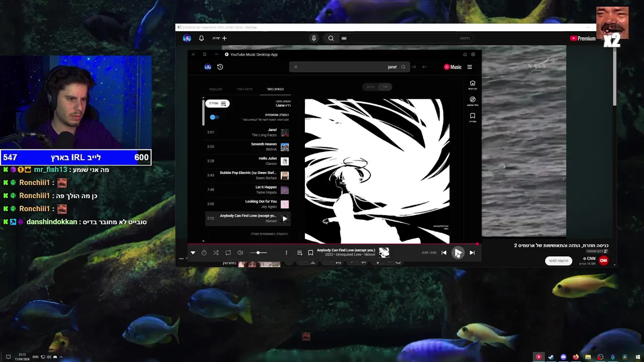This screenshot has height=362, width=644.
Task: Navigate back with the left arrow
Action: [425, 67]
